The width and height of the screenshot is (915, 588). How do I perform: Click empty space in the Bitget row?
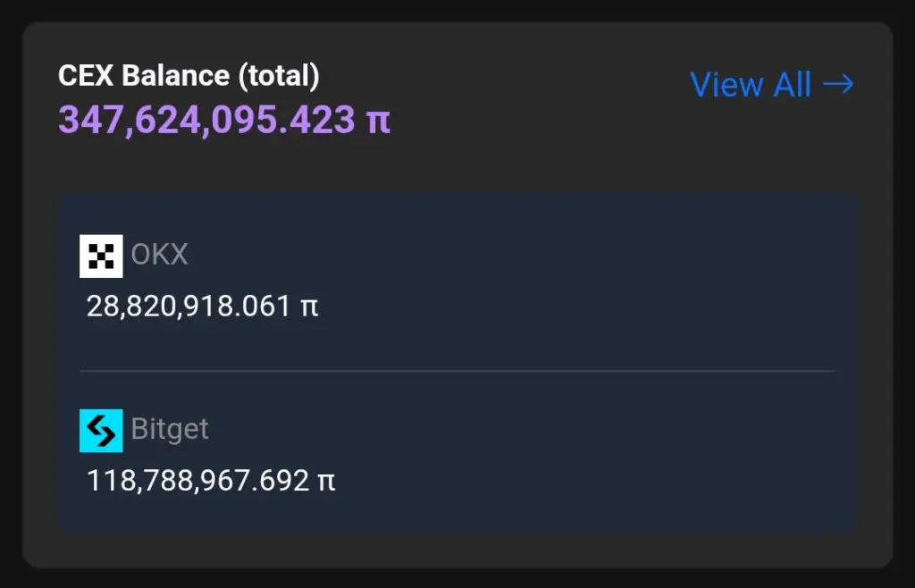pyautogui.click(x=581, y=456)
